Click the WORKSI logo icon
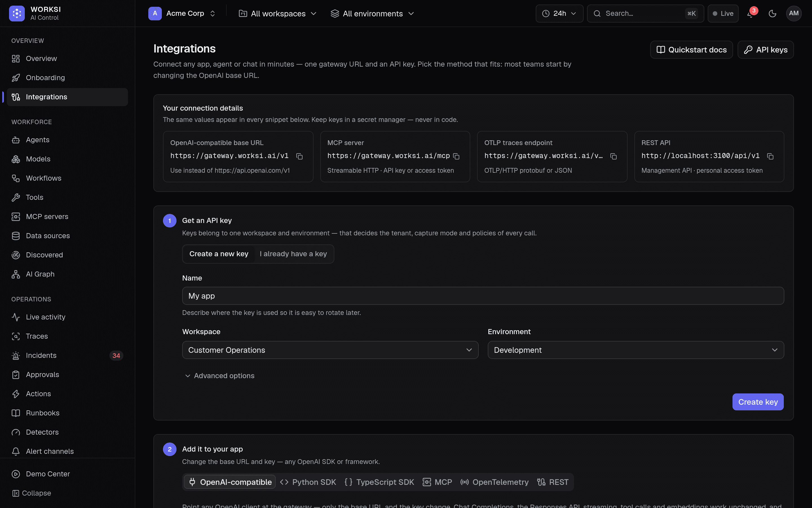Viewport: 812px width, 508px height. (17, 14)
